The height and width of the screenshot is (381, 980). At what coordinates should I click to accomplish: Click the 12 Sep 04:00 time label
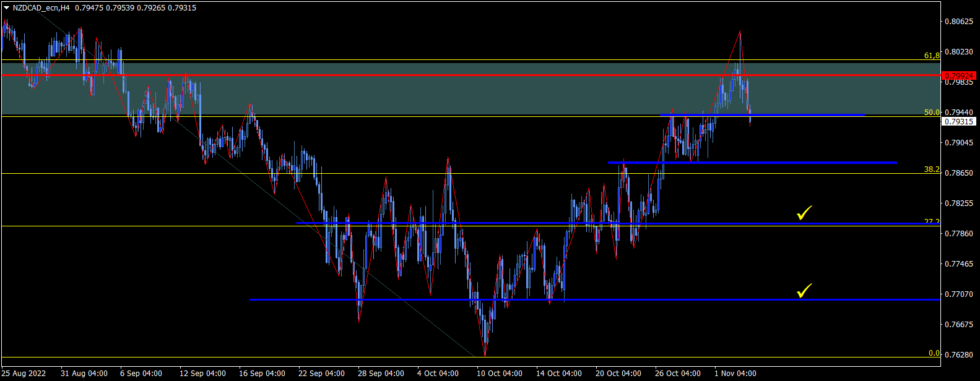pos(202,374)
